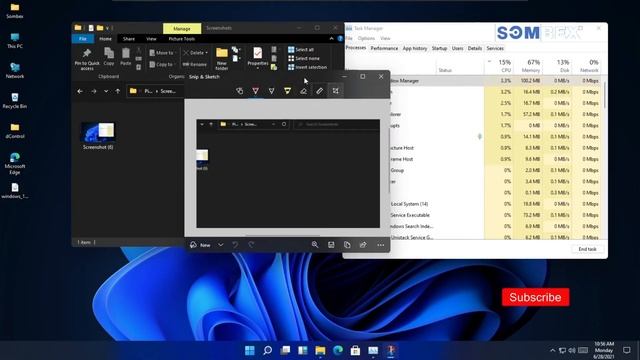Screen dimensions: 640x360
Task: Click the Copy icon in Explorer ribbon
Action: point(109,56)
